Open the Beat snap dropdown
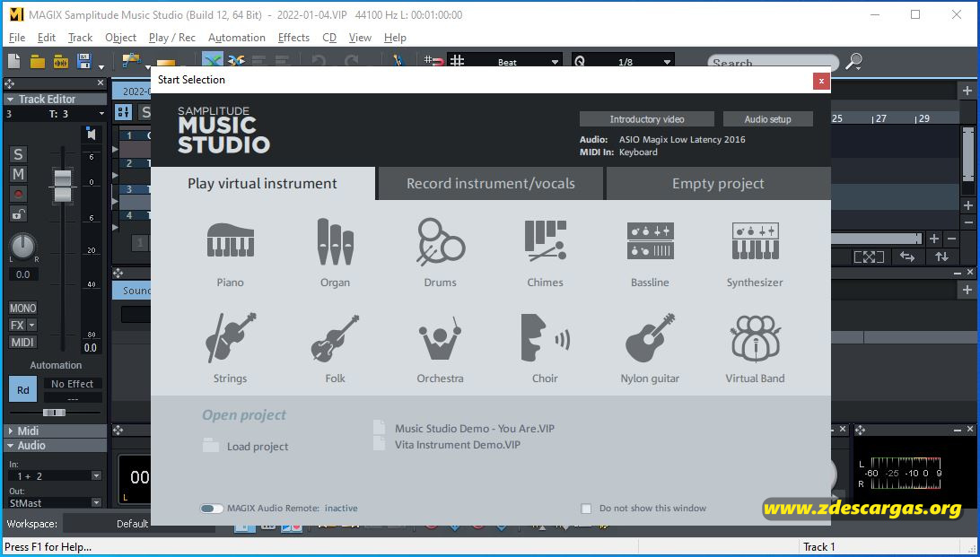This screenshot has height=557, width=980. [x=555, y=62]
